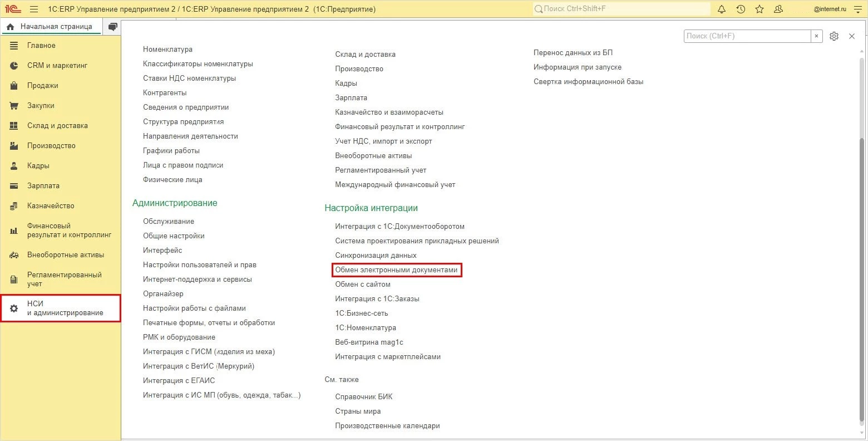Open Учет НДС, импорт и экспорт
The width and height of the screenshot is (868, 441).
(383, 141)
